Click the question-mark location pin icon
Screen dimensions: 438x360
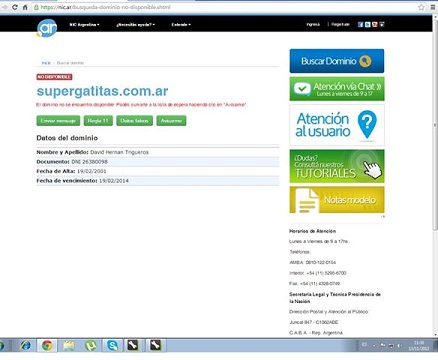[367, 124]
